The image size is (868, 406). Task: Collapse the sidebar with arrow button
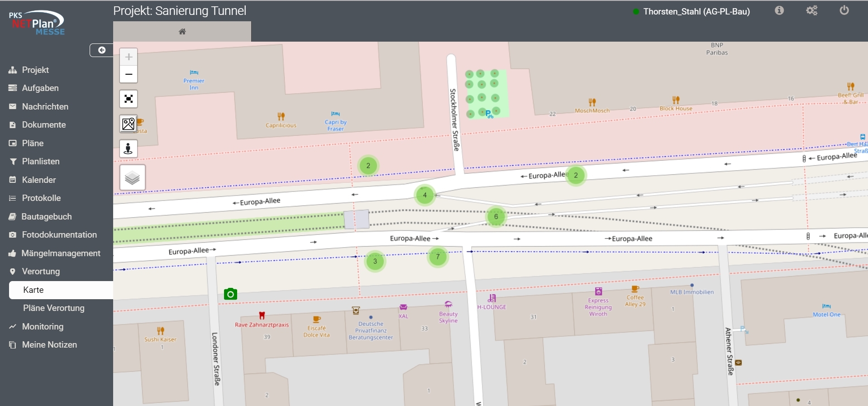coord(102,50)
